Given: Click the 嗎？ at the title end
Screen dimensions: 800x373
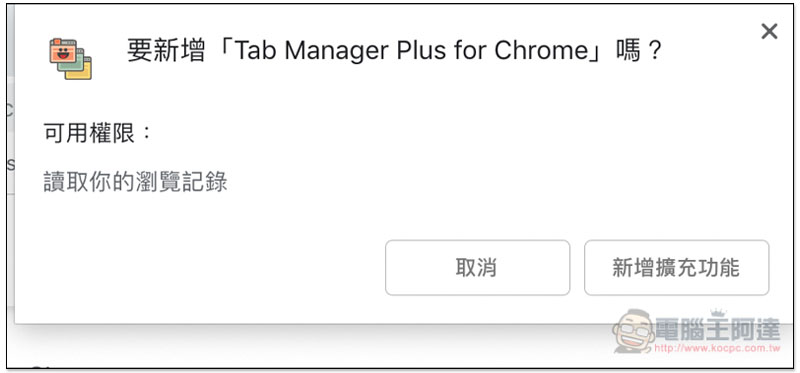Looking at the screenshot, I should pyautogui.click(x=639, y=51).
